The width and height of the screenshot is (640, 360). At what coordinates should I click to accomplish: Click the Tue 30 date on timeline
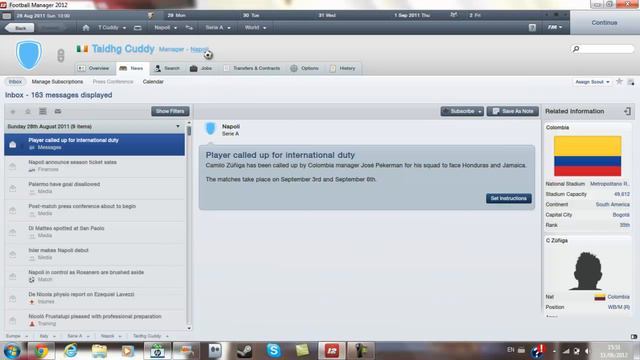(x=251, y=16)
